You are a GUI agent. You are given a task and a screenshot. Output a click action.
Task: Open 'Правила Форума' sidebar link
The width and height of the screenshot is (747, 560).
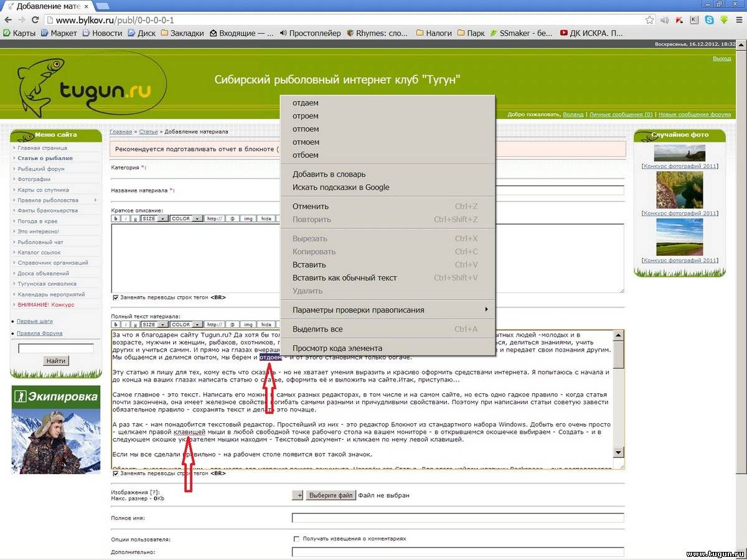[x=39, y=334]
